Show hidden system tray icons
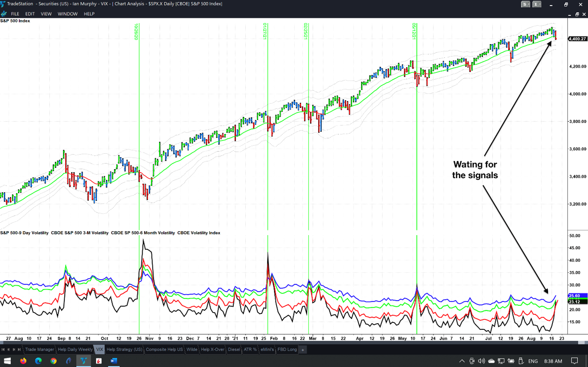The image size is (588, 367). [462, 361]
